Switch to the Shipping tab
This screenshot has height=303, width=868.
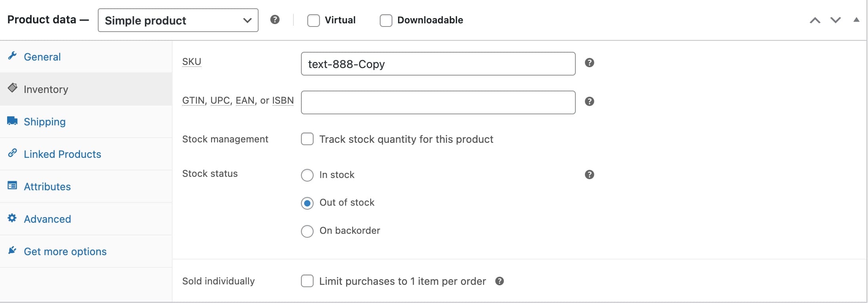tap(45, 121)
